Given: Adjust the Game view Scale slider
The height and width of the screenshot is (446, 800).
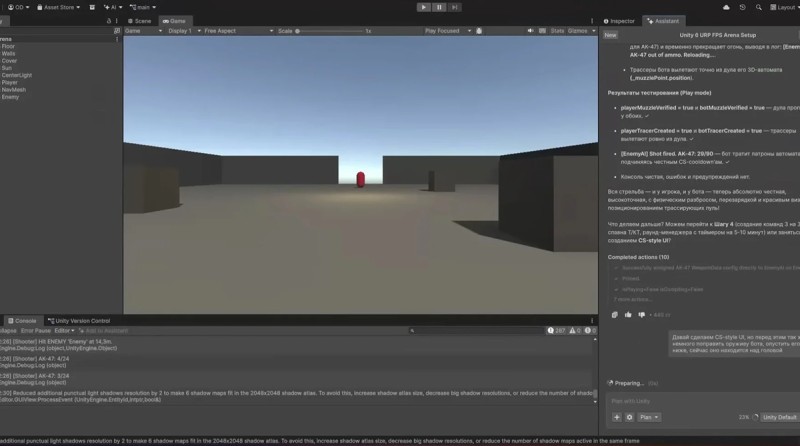Looking at the screenshot, I should (330, 31).
